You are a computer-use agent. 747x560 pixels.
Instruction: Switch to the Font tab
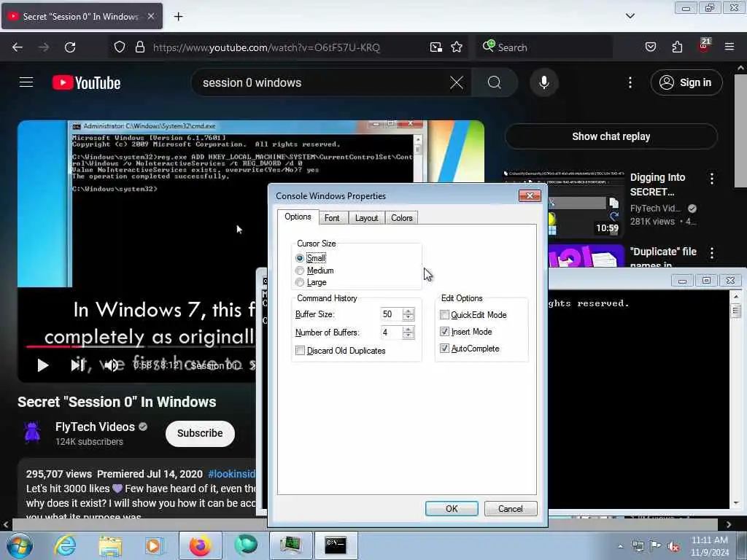332,218
